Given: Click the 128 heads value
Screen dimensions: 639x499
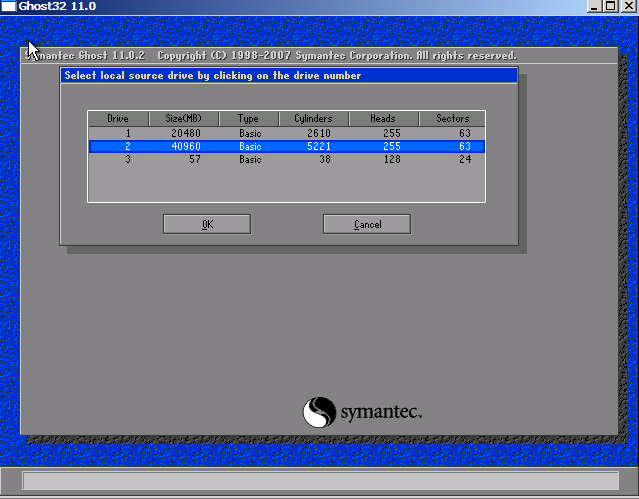Looking at the screenshot, I should click(392, 159).
